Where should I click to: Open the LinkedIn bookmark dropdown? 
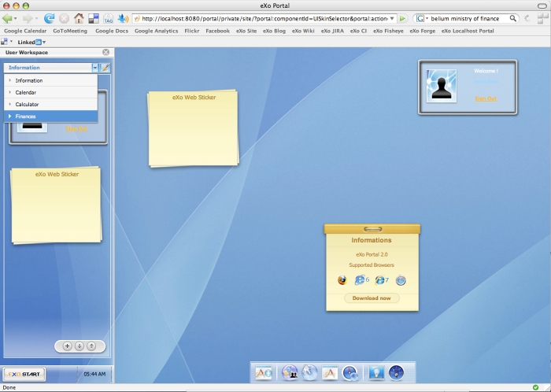tap(44, 42)
